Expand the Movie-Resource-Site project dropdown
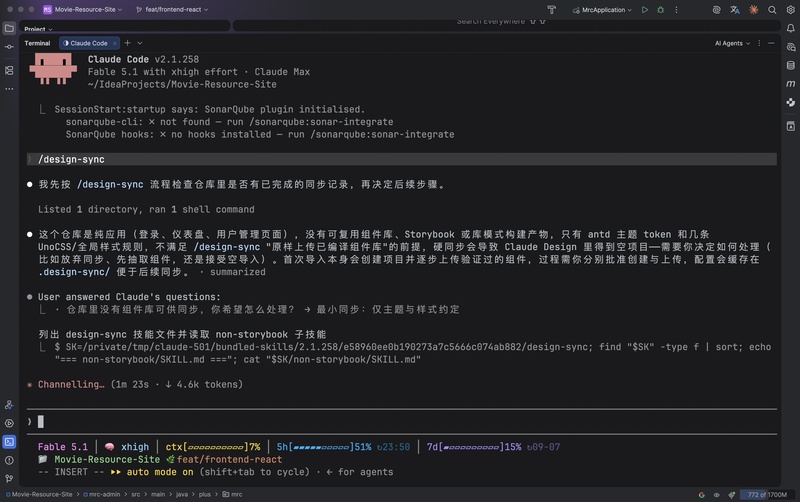 click(x=83, y=10)
